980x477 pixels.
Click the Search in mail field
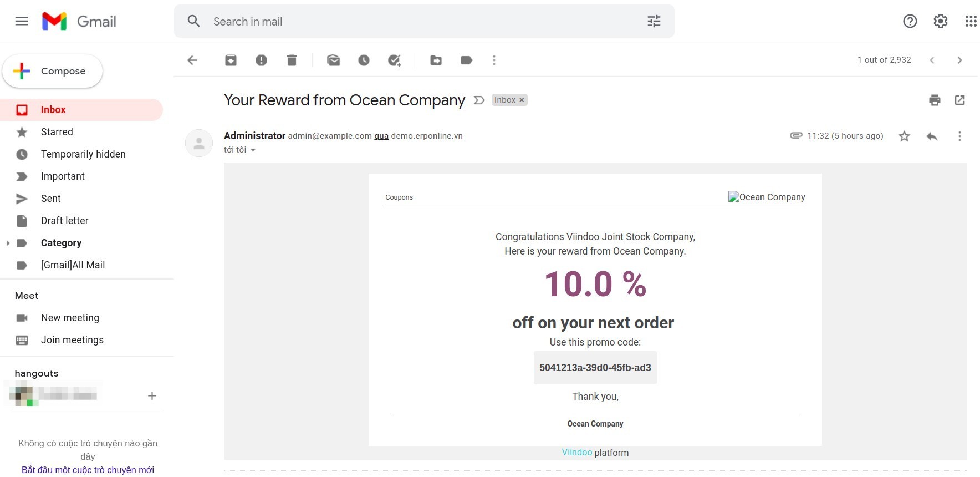pos(424,21)
